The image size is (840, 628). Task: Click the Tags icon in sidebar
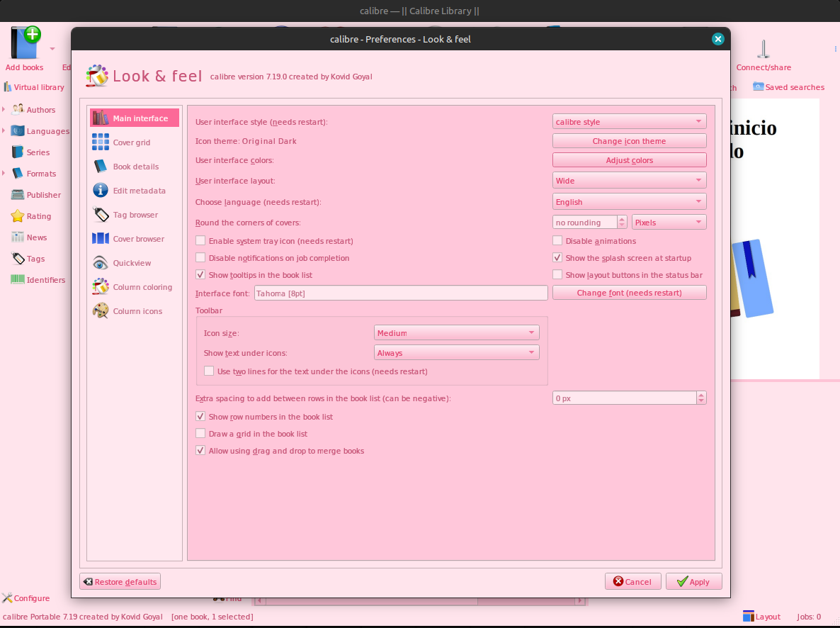(x=18, y=259)
